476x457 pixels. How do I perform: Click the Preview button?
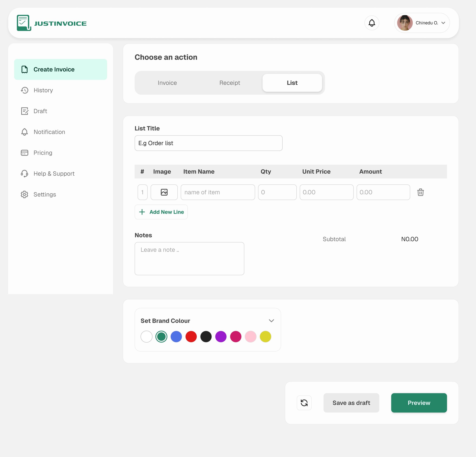[419, 403]
